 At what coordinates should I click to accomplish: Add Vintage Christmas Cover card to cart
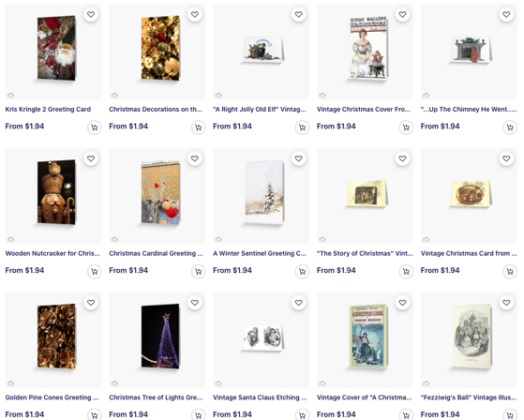point(406,127)
